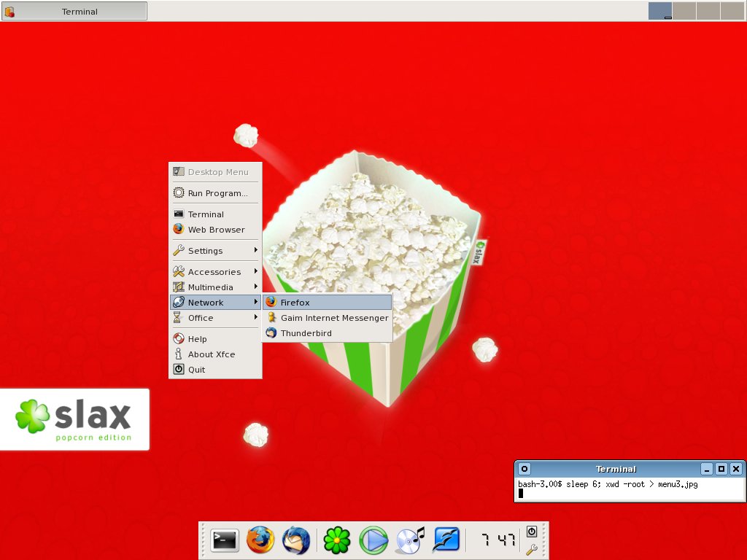This screenshot has width=747, height=560.
Task: Minimize the Terminal window
Action: (x=707, y=469)
